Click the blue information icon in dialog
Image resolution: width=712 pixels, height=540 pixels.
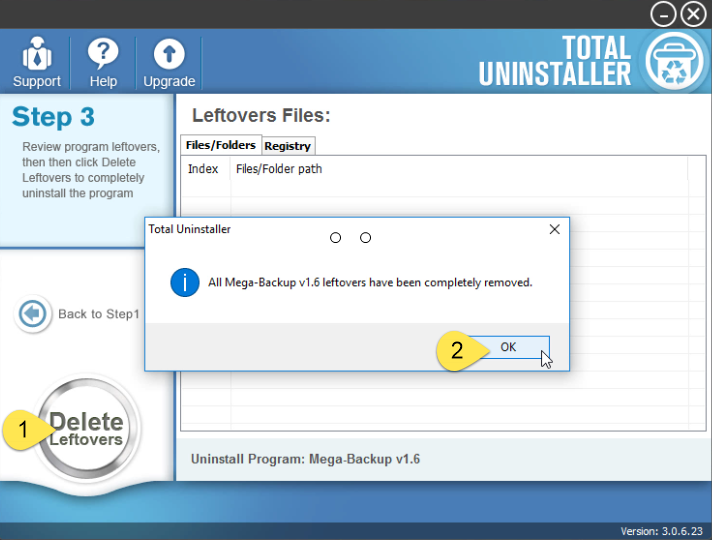[x=185, y=282]
